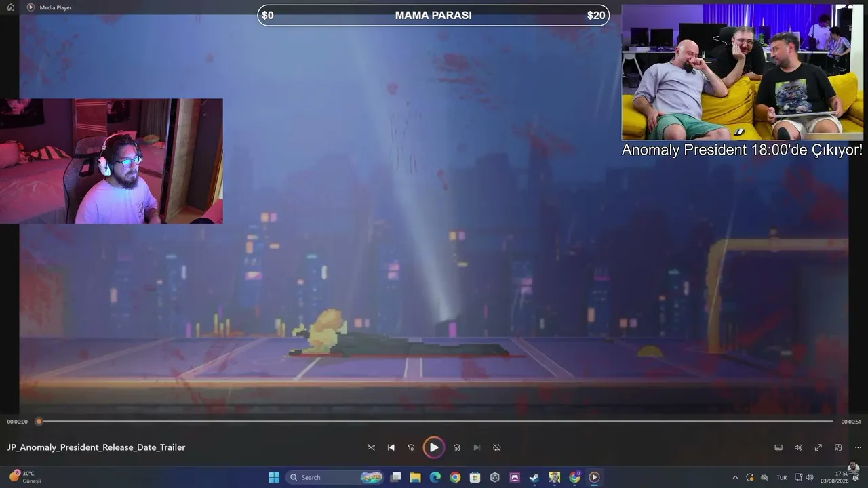This screenshot has height=488, width=868.
Task: Switch the TUR keyboard language
Action: (x=782, y=477)
